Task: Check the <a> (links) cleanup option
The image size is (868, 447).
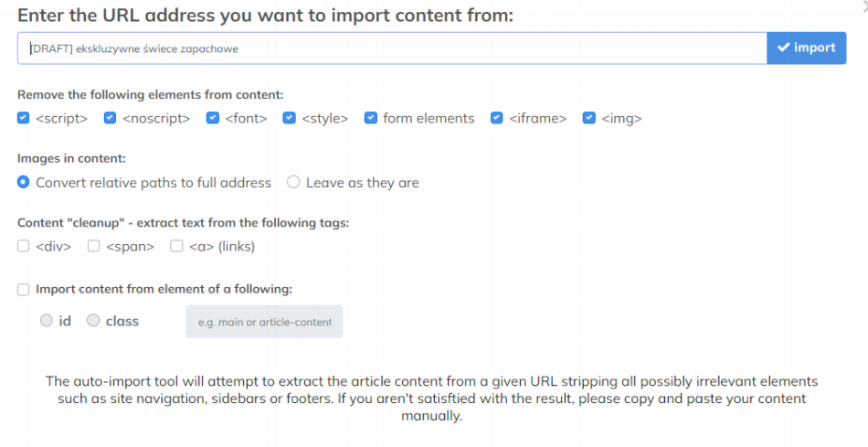Action: [177, 246]
